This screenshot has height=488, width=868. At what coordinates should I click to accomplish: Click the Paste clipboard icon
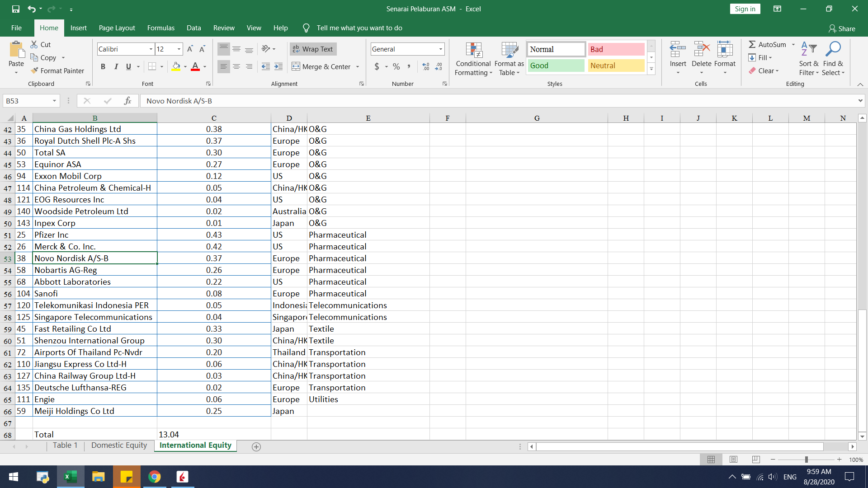[x=16, y=50]
